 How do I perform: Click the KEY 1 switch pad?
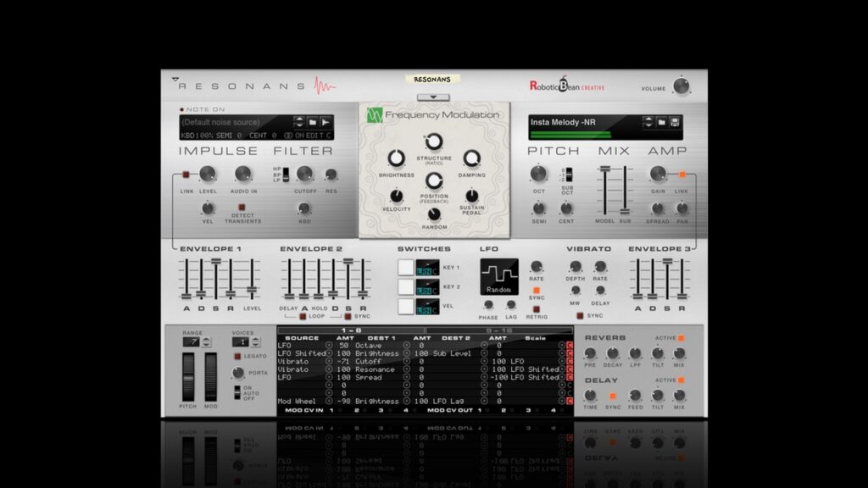[406, 267]
